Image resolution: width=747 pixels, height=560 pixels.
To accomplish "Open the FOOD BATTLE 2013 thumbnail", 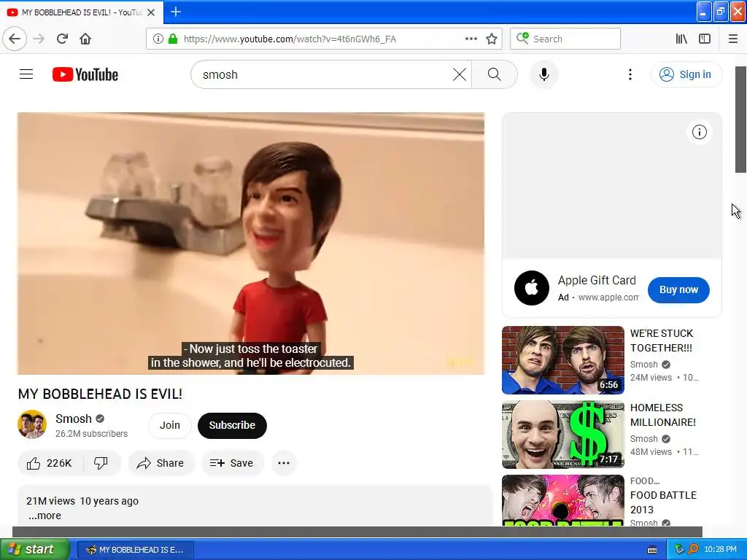I will (x=562, y=500).
